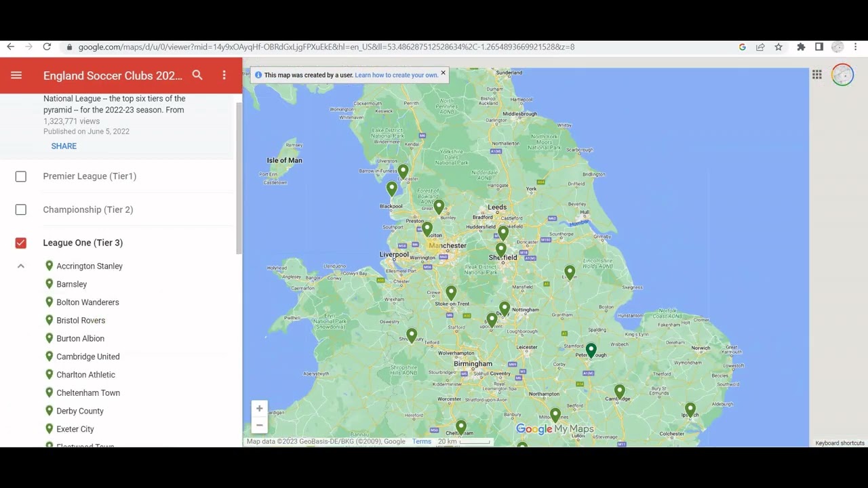Zoom out on the map with minus button
868x488 pixels.
tap(259, 426)
